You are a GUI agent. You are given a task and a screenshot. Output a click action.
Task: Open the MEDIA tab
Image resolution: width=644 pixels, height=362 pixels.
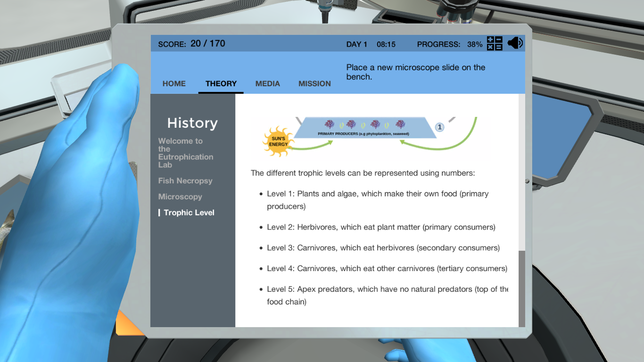[x=268, y=83]
